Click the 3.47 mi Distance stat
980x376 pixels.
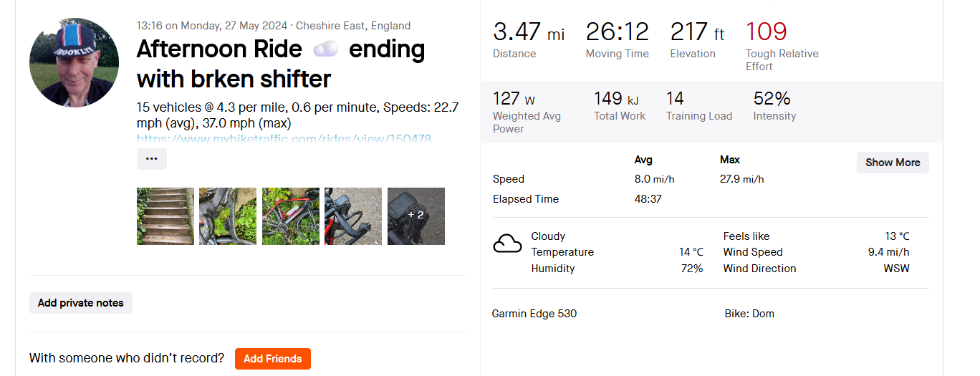[529, 40]
